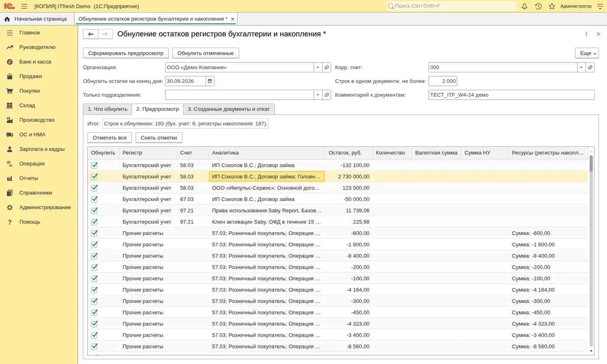Switch to tab 1. Что обнулить

[107, 109]
